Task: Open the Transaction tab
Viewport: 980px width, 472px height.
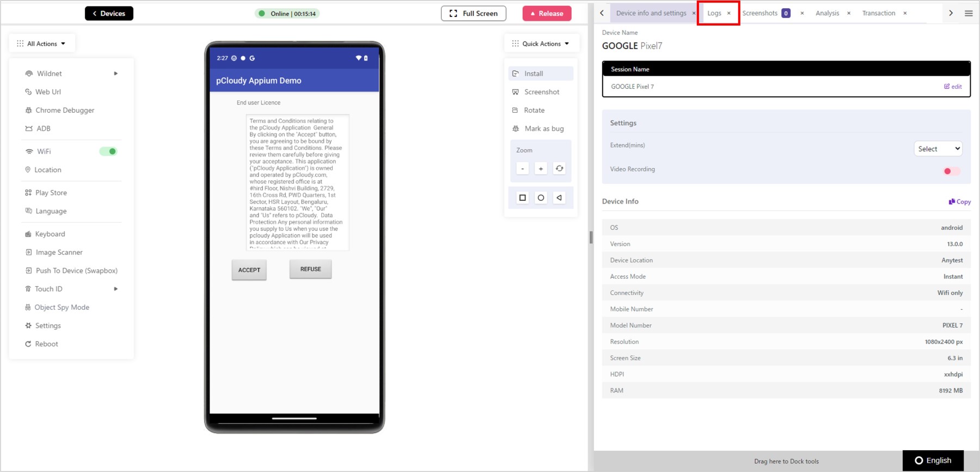Action: [879, 13]
